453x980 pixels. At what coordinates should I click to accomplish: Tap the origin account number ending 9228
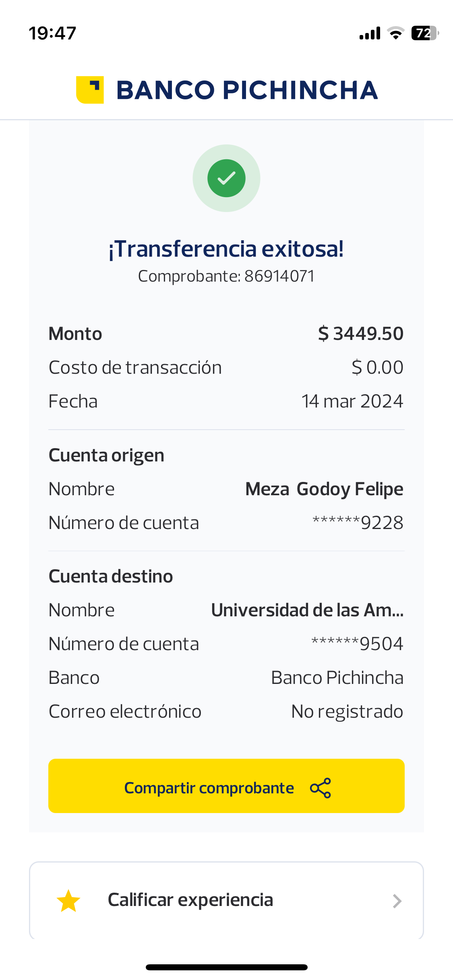click(x=358, y=523)
